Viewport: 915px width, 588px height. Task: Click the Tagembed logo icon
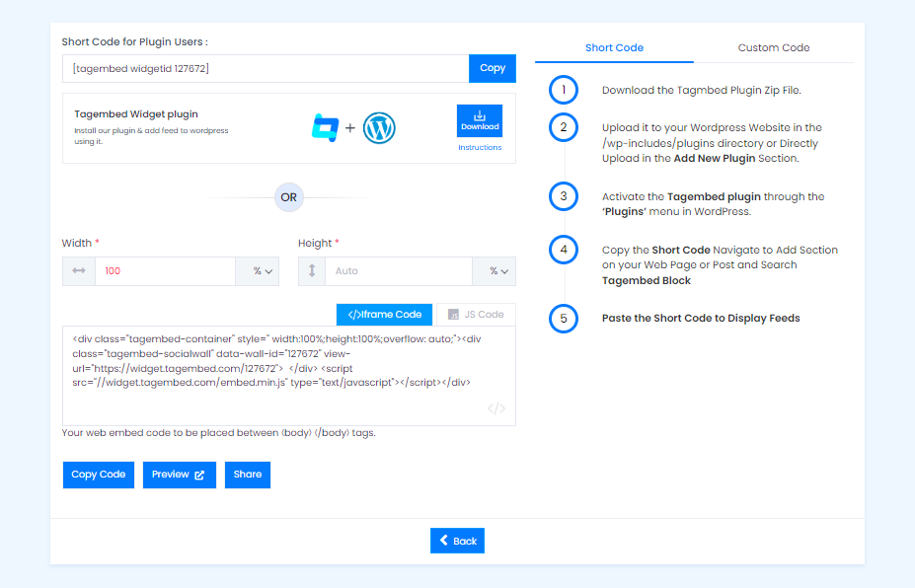[326, 127]
